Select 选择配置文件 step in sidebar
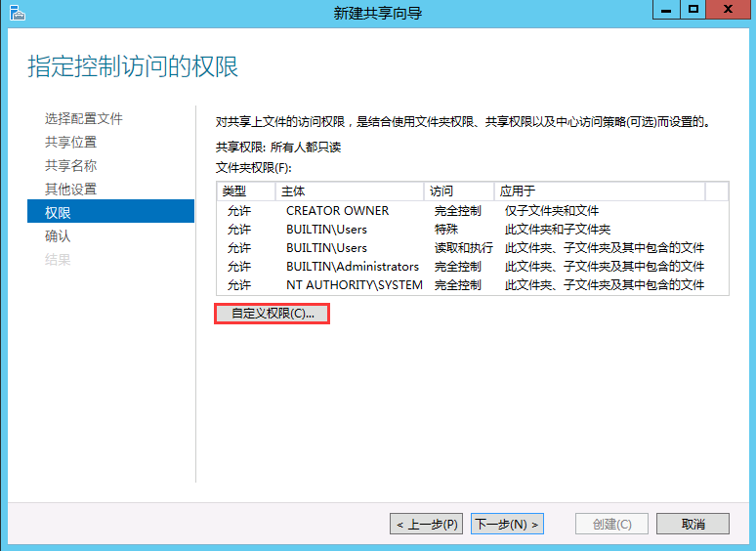The height and width of the screenshot is (551, 756). (84, 119)
